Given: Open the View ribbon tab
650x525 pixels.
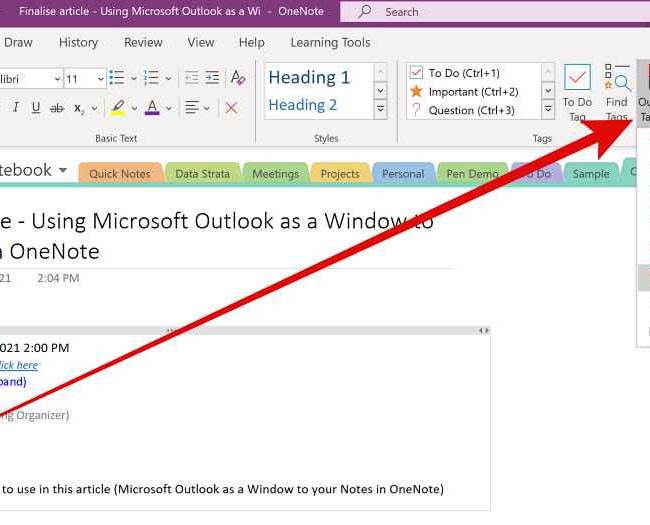Looking at the screenshot, I should (x=201, y=42).
